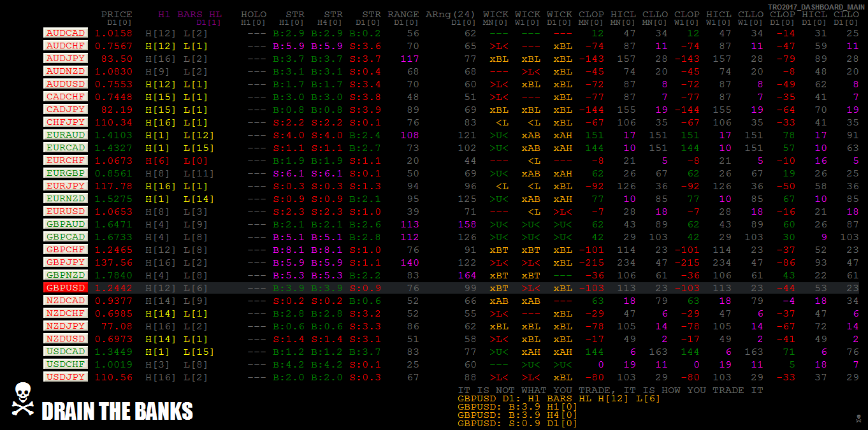
Task: Select the GBPJPY symbol button
Action: pos(65,262)
